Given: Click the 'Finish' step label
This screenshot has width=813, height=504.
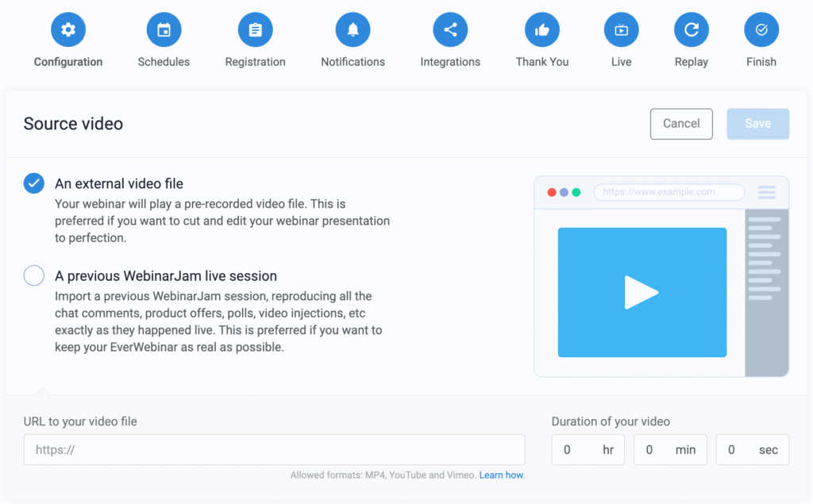Looking at the screenshot, I should (x=761, y=62).
